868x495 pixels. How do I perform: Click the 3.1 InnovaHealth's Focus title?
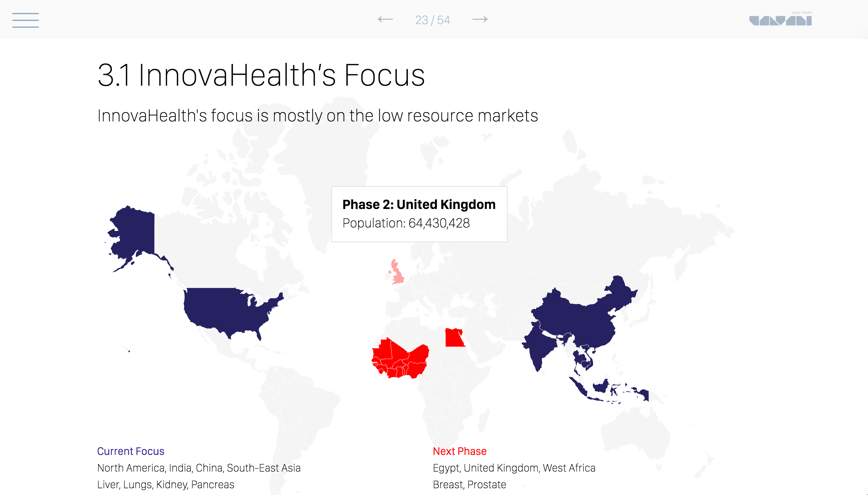[261, 75]
